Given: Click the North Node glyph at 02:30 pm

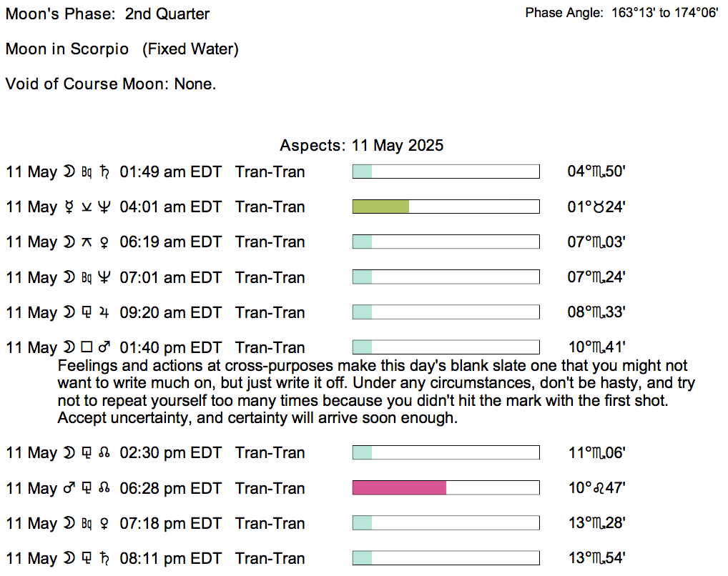Looking at the screenshot, I should point(104,453).
